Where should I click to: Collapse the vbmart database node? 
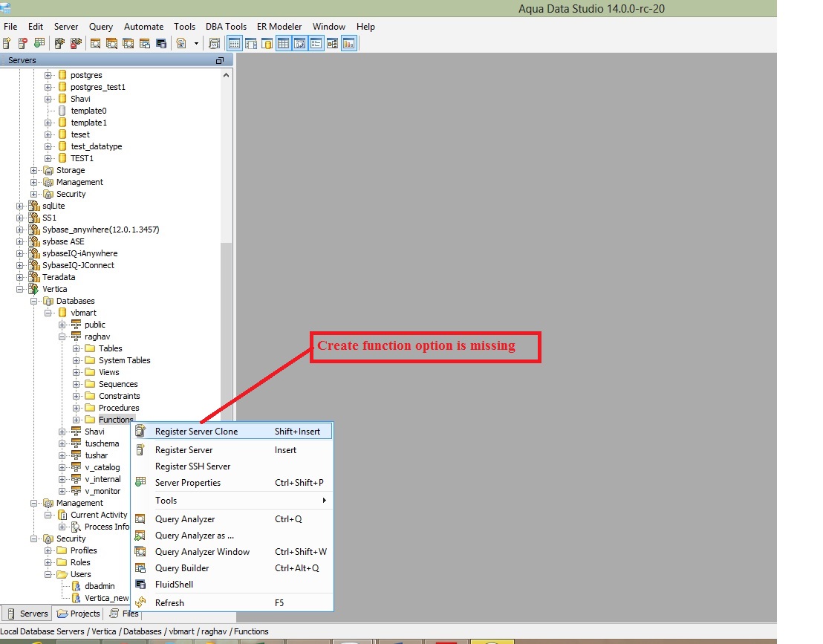(x=48, y=313)
